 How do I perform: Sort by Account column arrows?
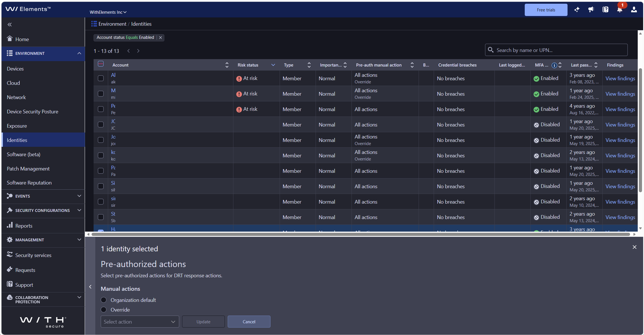click(x=227, y=65)
